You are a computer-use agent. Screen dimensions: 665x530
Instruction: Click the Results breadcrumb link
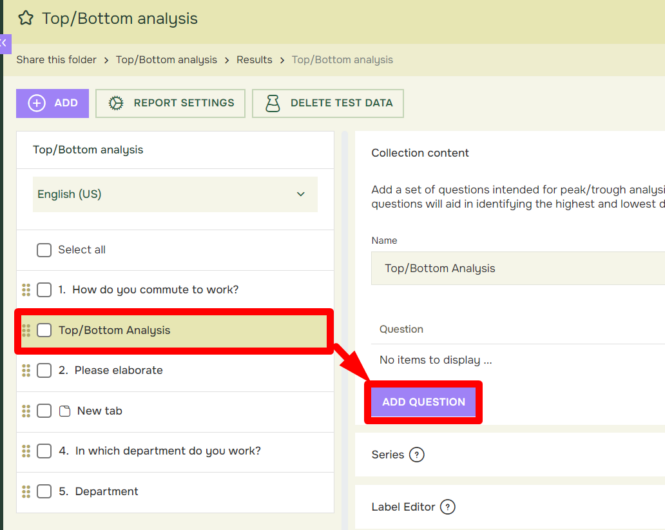254,60
